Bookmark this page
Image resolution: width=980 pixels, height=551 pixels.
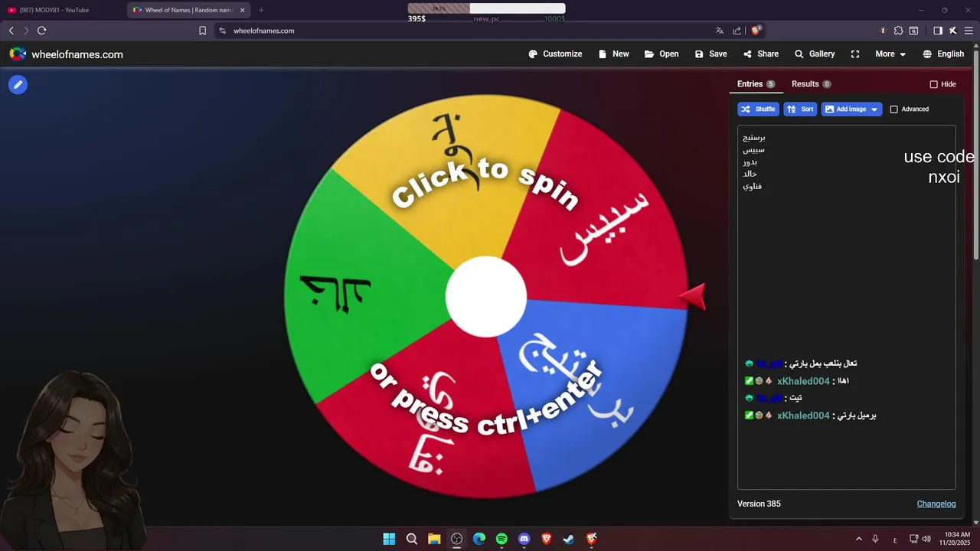click(202, 31)
